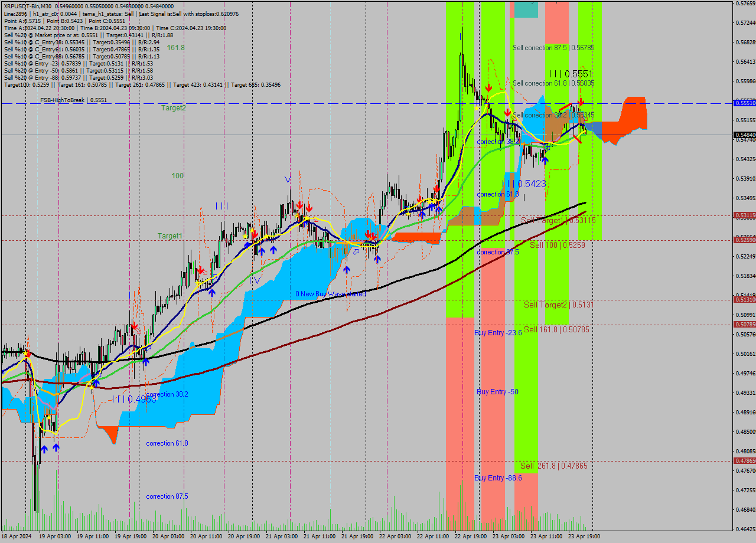Click the 'I I I 0.4963' wave label
The image size is (756, 543).
(134, 399)
